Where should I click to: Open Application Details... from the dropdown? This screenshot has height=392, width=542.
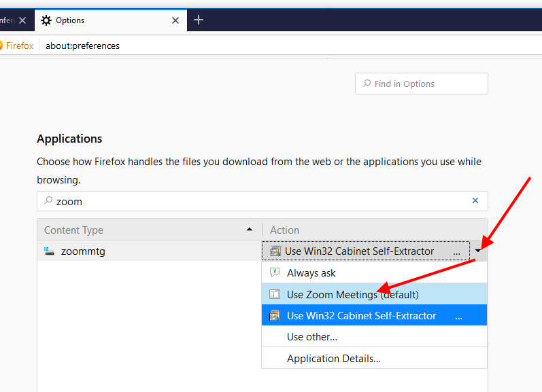pos(333,358)
